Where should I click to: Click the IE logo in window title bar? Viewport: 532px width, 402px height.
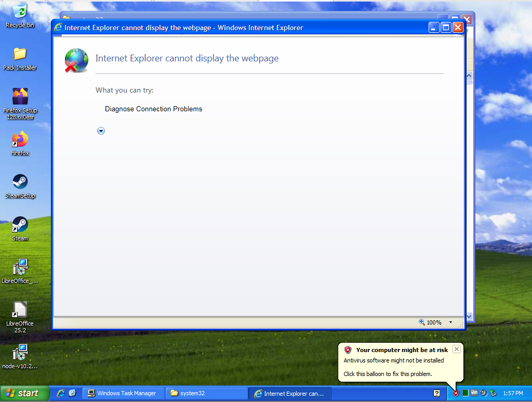click(x=58, y=27)
